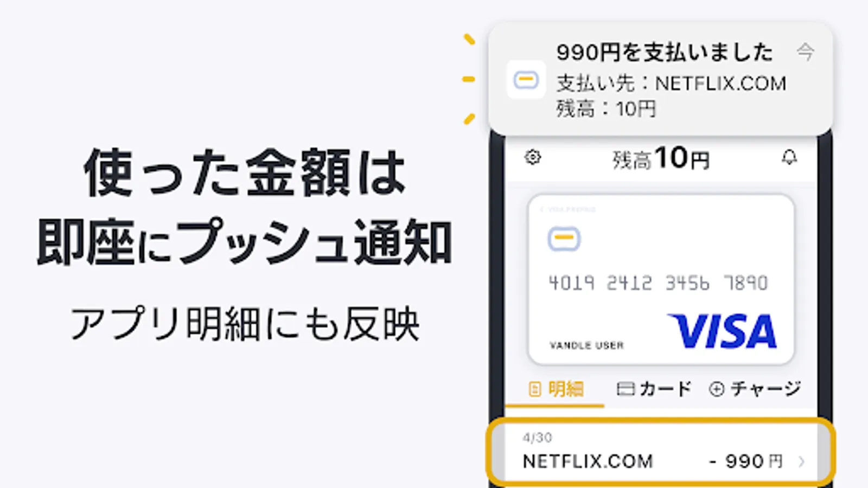868x488 pixels.
Task: Open settings via the gear icon
Action: [533, 157]
